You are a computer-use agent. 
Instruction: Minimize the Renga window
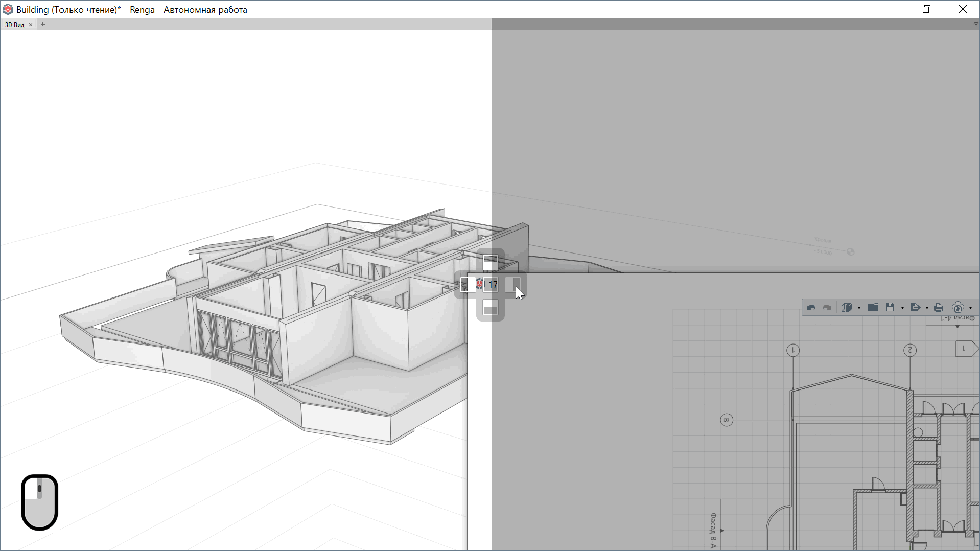[892, 9]
